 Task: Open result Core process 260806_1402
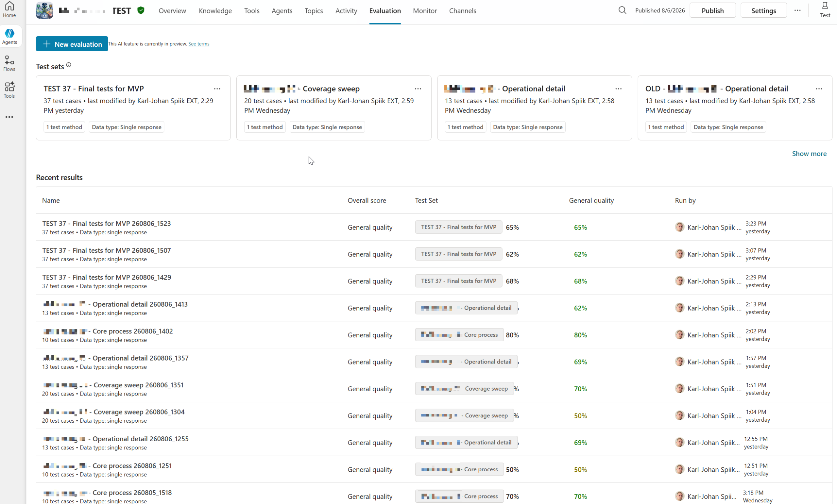point(107,331)
